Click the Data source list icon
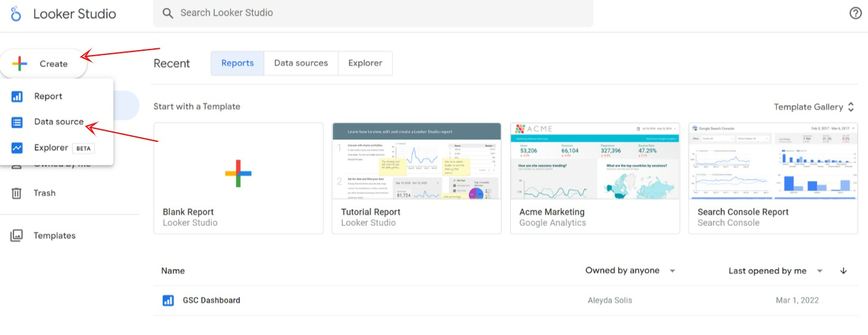Viewport: 868px width, 335px height. pos(17,122)
